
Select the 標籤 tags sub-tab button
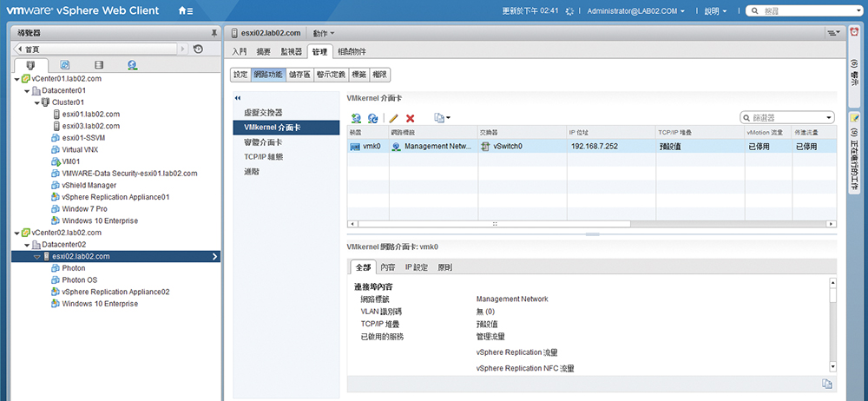[358, 75]
